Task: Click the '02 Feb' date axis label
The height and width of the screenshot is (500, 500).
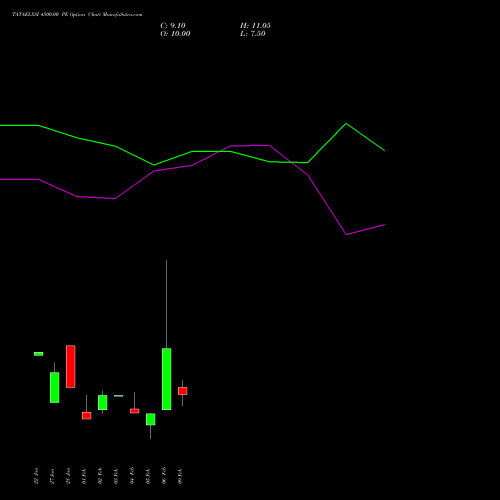Action: click(100, 476)
